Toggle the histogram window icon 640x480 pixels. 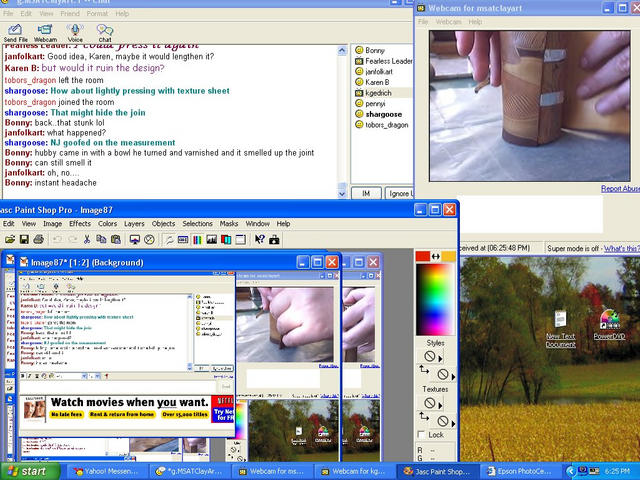tap(211, 240)
